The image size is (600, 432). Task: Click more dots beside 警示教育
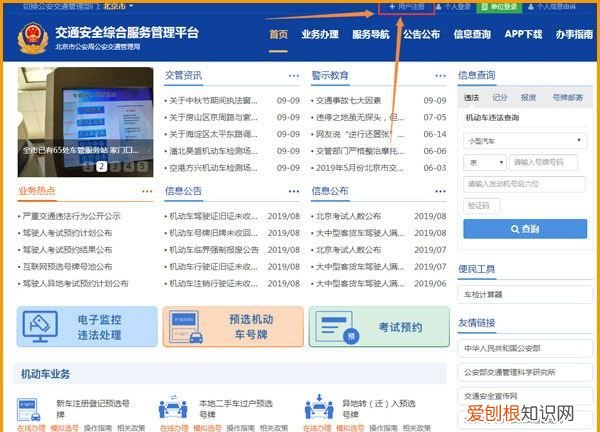pos(440,76)
